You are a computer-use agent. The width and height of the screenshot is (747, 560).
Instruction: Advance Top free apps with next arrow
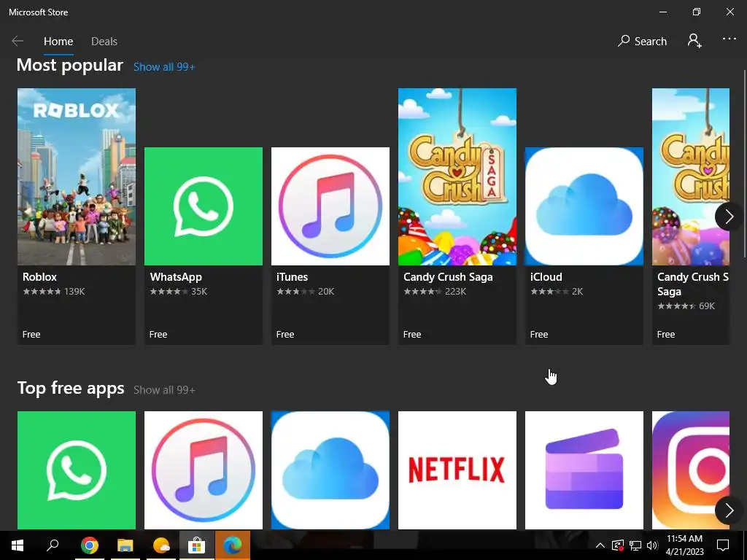point(729,510)
